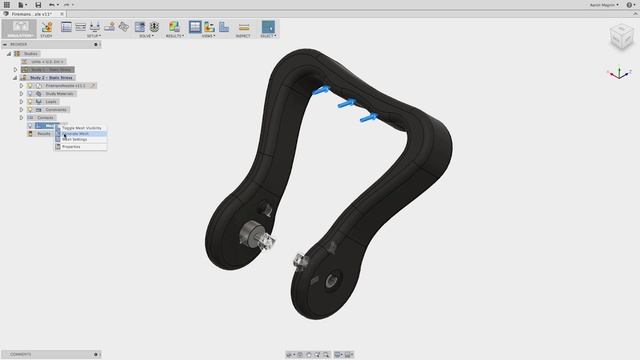Open the Help menu icon
Image resolution: width=640 pixels, height=360 pixels.
click(x=631, y=5)
